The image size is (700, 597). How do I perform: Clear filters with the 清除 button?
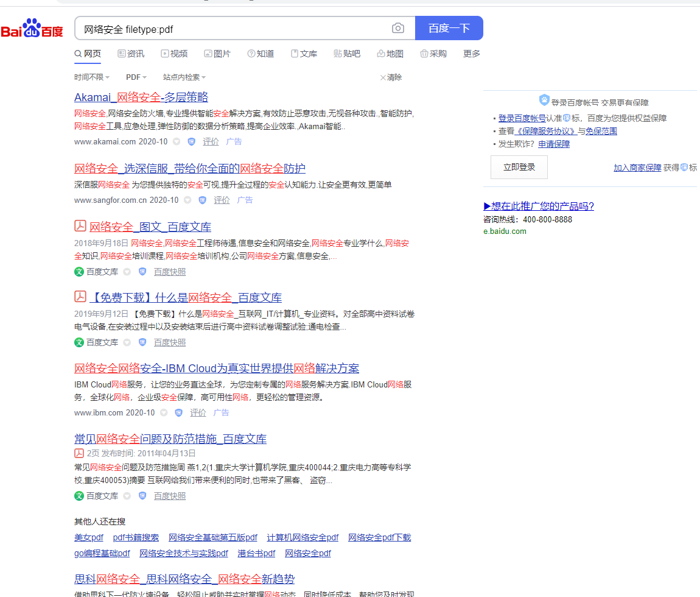tap(391, 77)
